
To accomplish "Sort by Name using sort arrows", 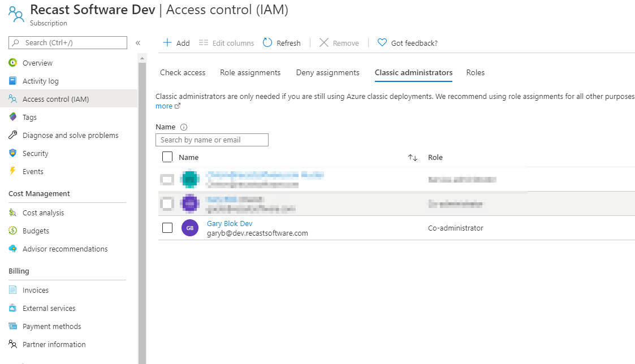I will pyautogui.click(x=412, y=158).
